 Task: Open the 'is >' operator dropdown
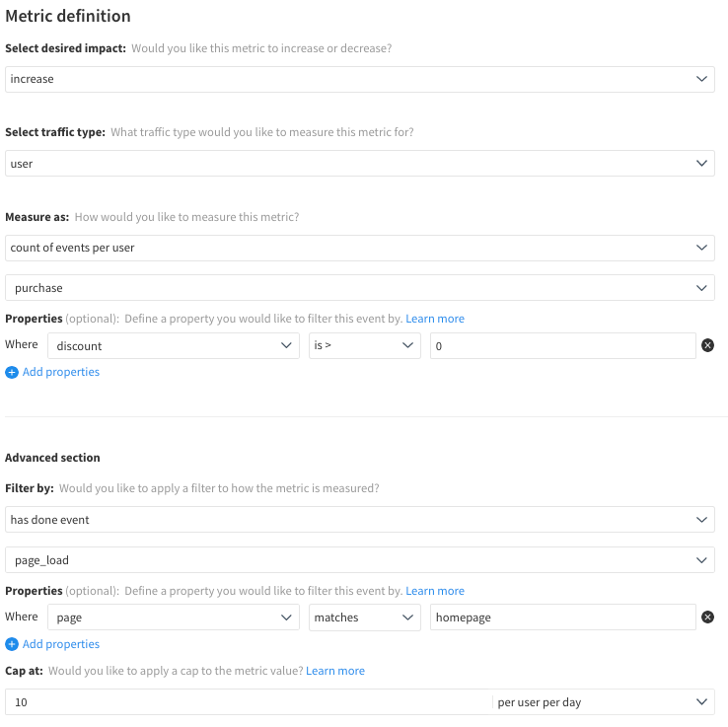pyautogui.click(x=364, y=346)
